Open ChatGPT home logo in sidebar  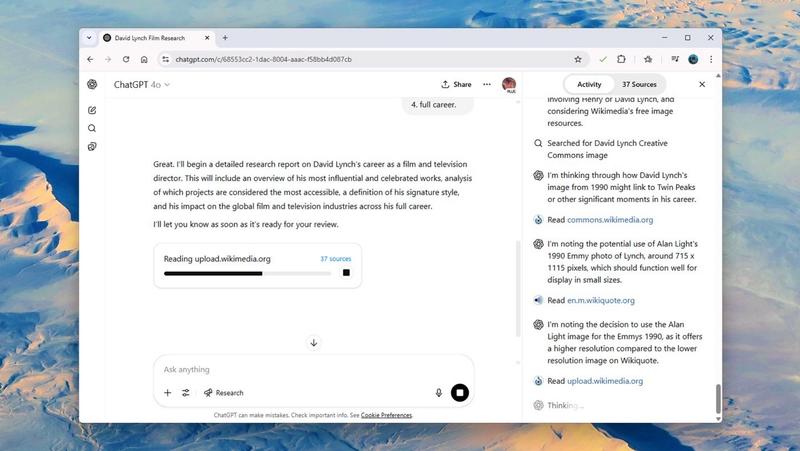pos(92,84)
